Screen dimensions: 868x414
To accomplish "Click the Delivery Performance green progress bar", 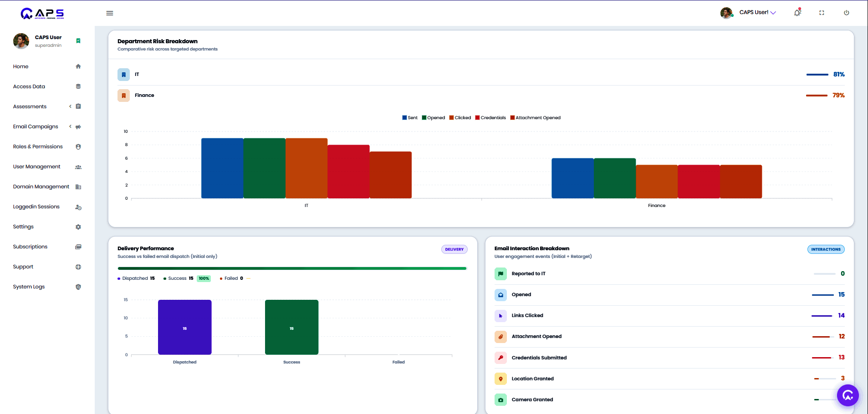I will click(292, 268).
